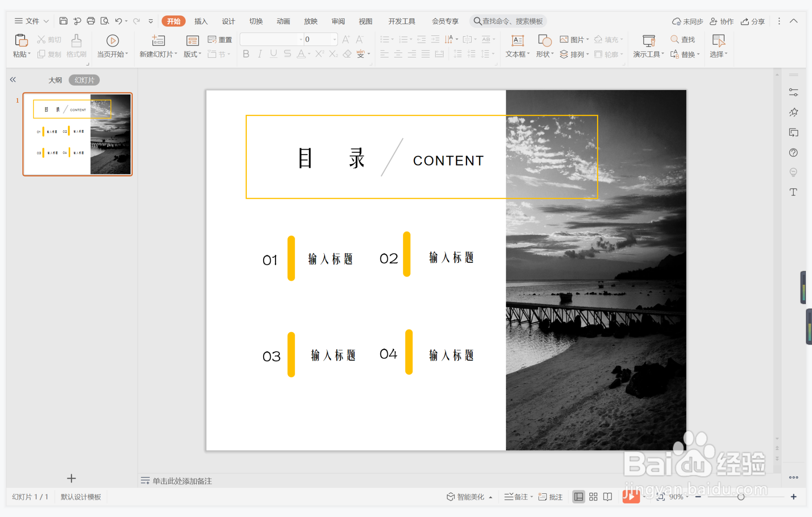Click the Undo arrow icon

tap(118, 21)
